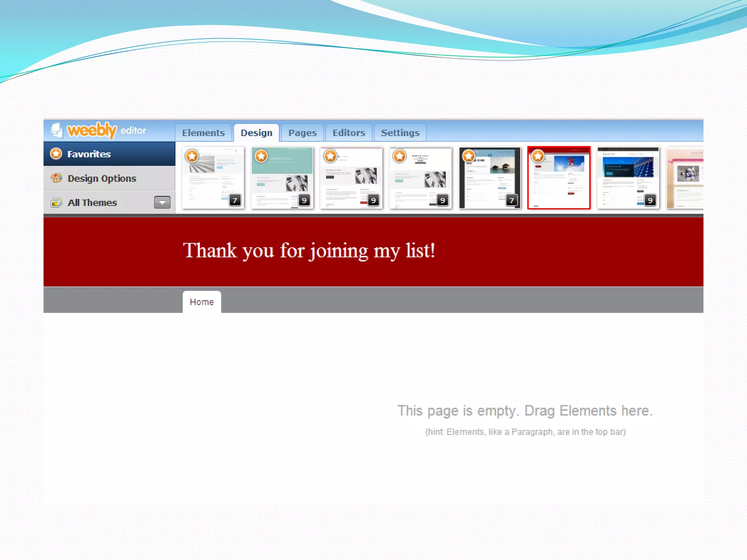Toggle favorite star on first gray theme
This screenshot has height=560, width=747.
[x=192, y=156]
